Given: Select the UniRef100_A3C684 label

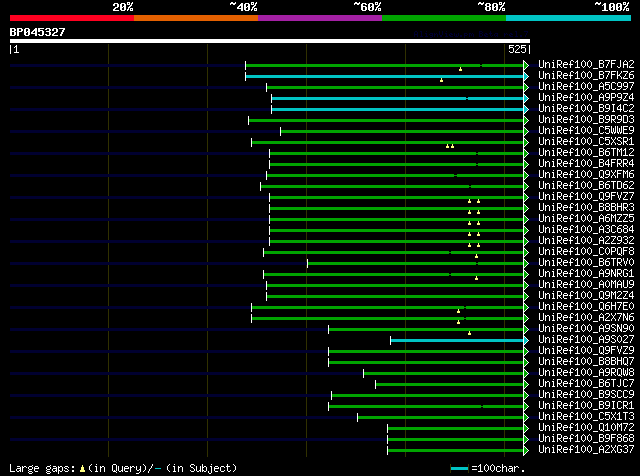Looking at the screenshot, I should [586, 230].
